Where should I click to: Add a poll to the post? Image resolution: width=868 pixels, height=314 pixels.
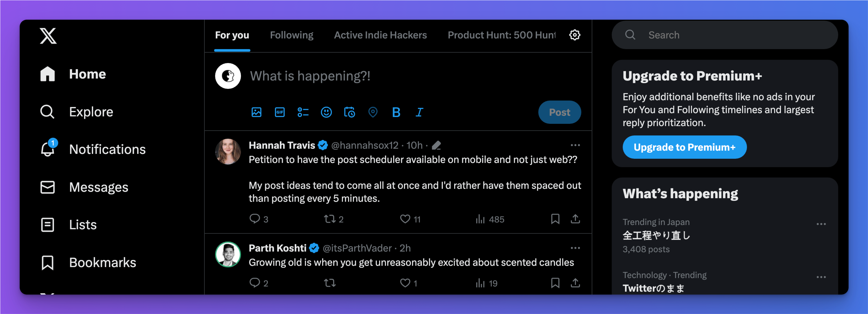click(303, 112)
